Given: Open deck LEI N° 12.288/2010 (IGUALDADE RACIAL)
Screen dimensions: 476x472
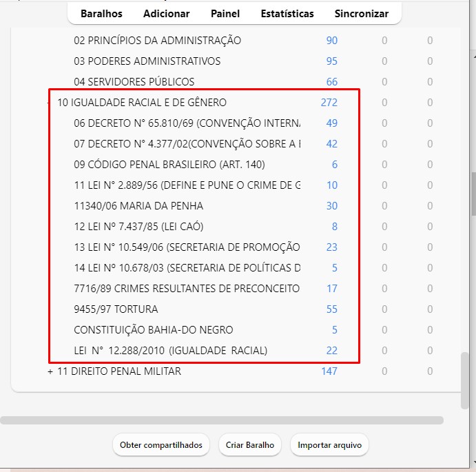Looking at the screenshot, I should click(x=170, y=350).
